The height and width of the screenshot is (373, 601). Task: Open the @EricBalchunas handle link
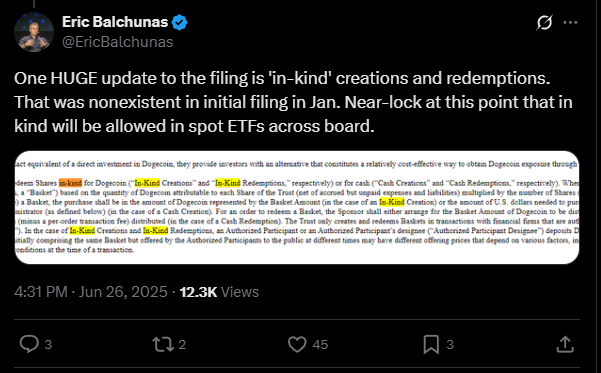pos(118,42)
